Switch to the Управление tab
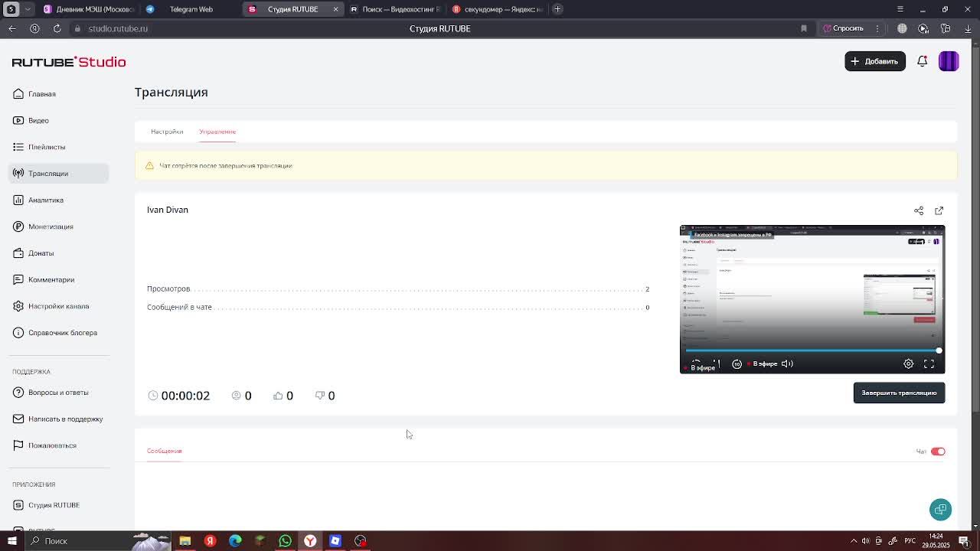The image size is (980, 551). (217, 132)
